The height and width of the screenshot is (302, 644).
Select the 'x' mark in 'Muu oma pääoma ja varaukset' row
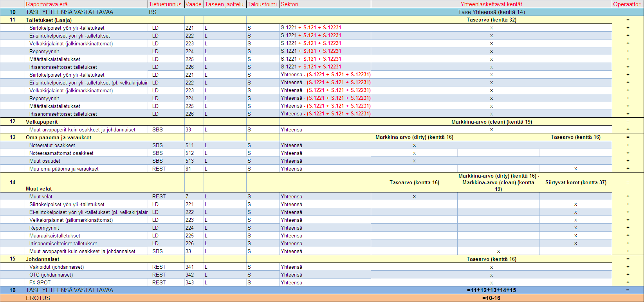[575, 169]
